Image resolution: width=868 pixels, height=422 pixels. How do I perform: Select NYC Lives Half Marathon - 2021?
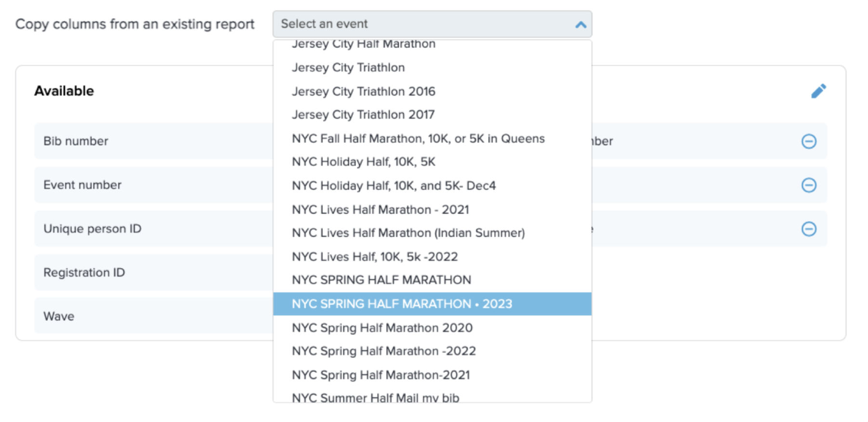click(380, 210)
